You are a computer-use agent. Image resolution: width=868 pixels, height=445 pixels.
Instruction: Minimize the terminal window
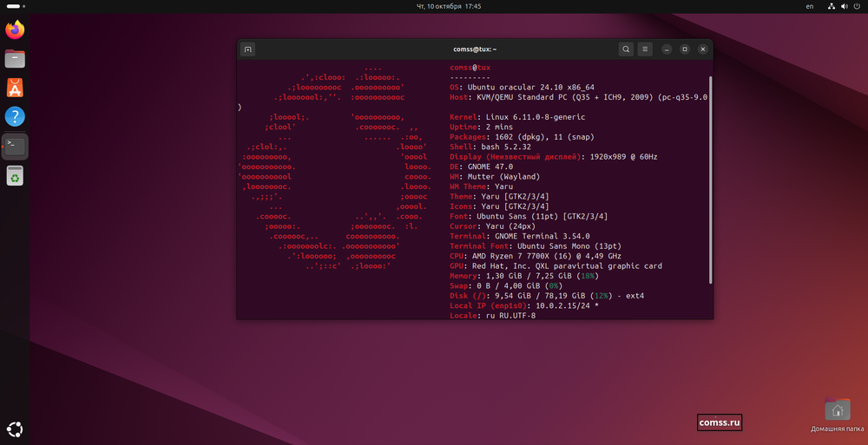coord(667,49)
